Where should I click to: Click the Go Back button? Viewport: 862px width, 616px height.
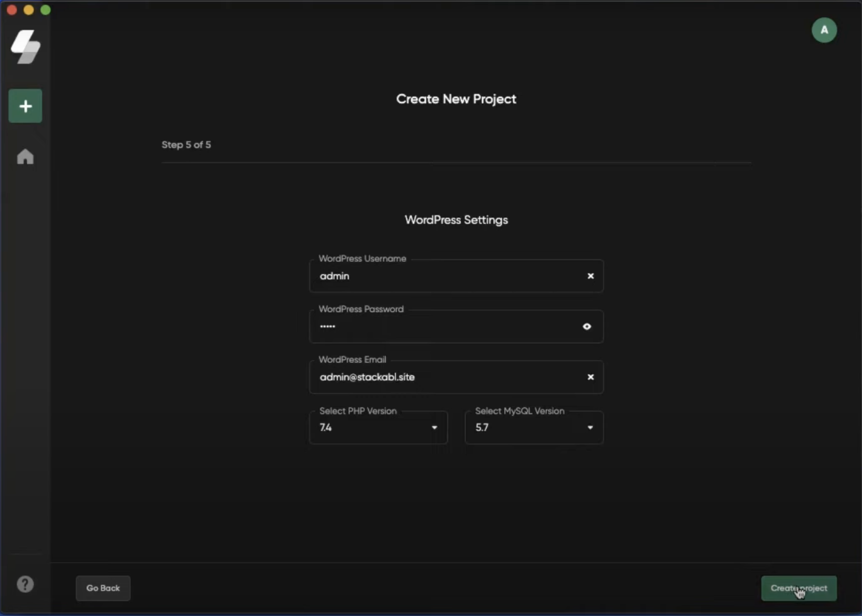point(103,588)
